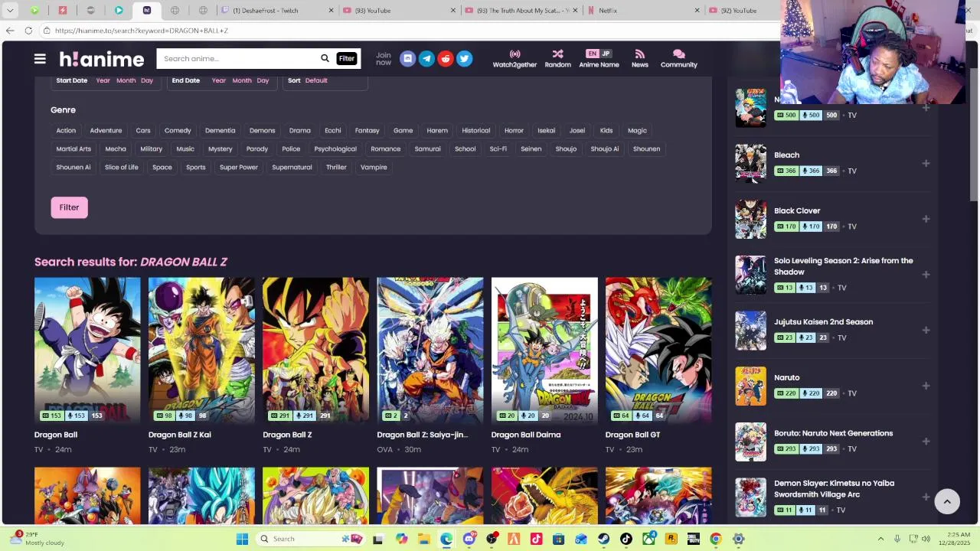This screenshot has width=980, height=551.
Task: Open the Telegram join link icon
Action: pyautogui.click(x=426, y=59)
